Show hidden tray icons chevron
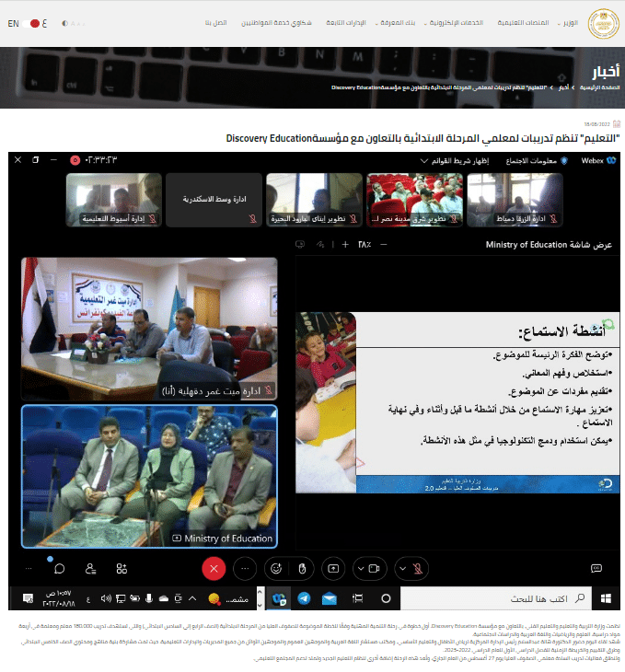The width and height of the screenshot is (625, 672). tap(192, 598)
